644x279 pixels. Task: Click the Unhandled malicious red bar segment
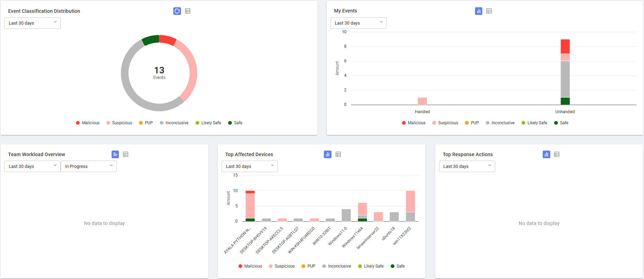point(565,46)
